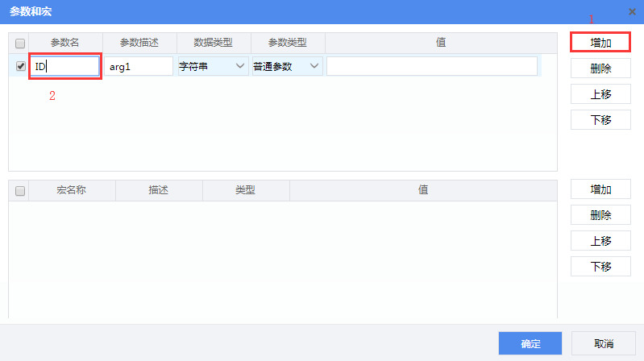Image resolution: width=644 pixels, height=361 pixels.
Task: Click the parameter name field containing ID
Action: point(64,66)
